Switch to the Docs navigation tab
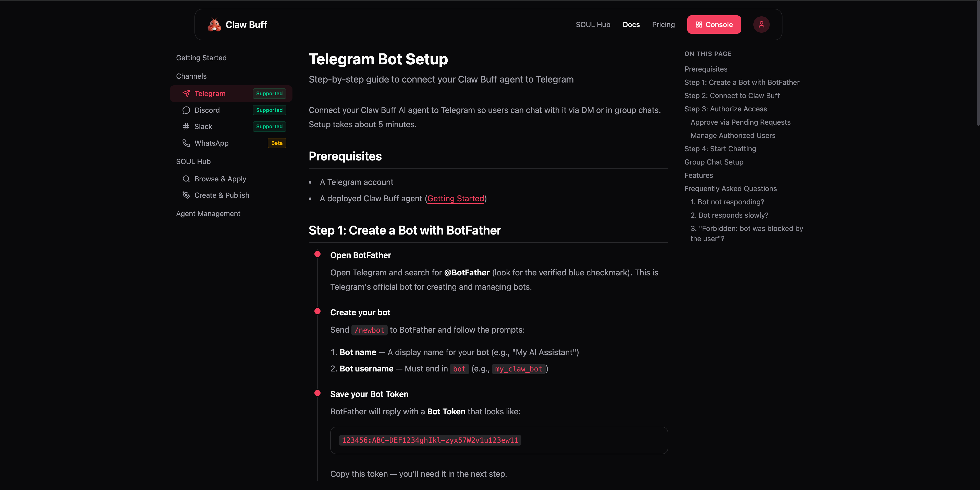980x490 pixels. [x=631, y=24]
